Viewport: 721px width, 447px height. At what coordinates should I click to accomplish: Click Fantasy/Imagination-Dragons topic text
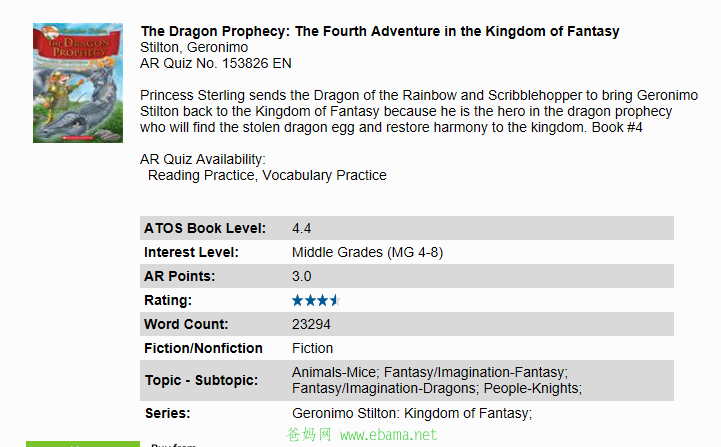[385, 388]
